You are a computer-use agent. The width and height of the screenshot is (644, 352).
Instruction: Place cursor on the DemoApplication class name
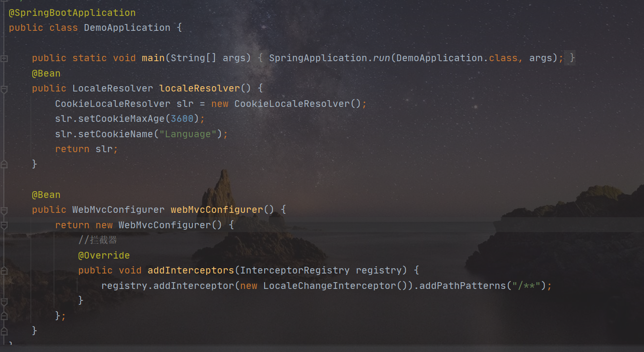pos(127,27)
